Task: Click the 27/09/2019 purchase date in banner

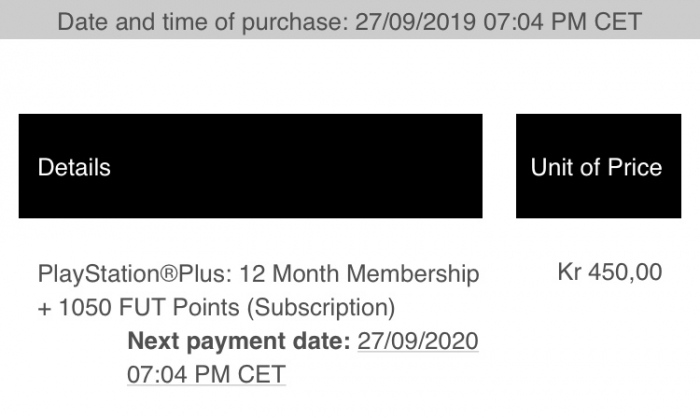Action: [415, 22]
